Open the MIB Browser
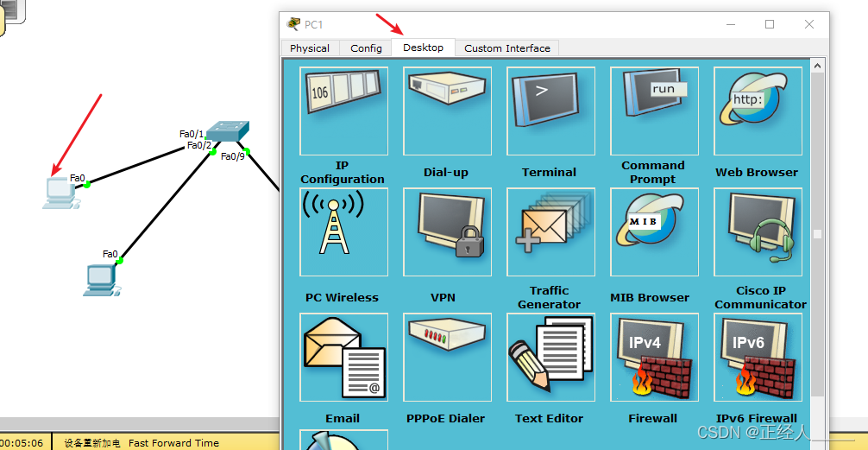Image resolution: width=868 pixels, height=450 pixels. [654, 231]
